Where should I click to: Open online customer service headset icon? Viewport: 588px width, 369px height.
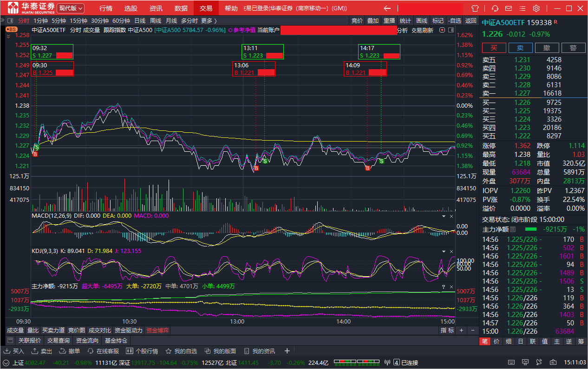point(495,8)
